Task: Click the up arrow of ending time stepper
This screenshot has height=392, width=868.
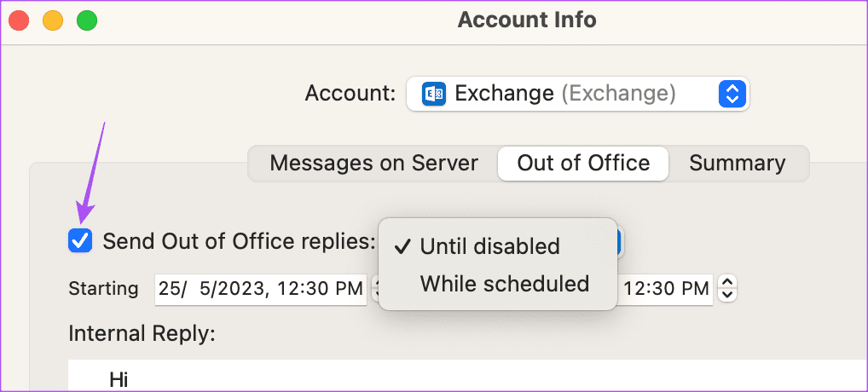Action: coord(728,283)
